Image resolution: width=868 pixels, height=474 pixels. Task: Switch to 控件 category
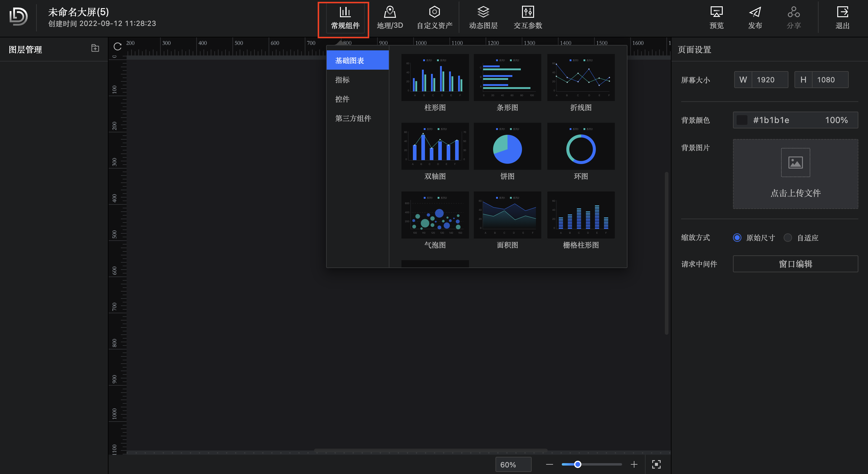(x=342, y=99)
